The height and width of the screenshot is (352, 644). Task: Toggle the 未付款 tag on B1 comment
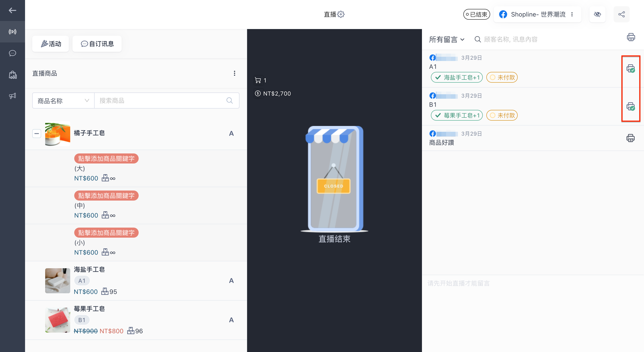pos(502,115)
